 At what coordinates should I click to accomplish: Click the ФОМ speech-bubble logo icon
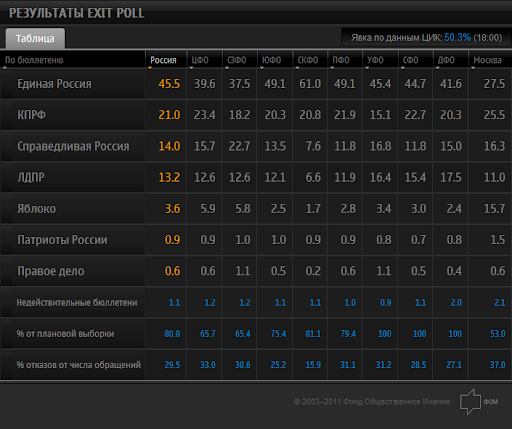pyautogui.click(x=471, y=401)
